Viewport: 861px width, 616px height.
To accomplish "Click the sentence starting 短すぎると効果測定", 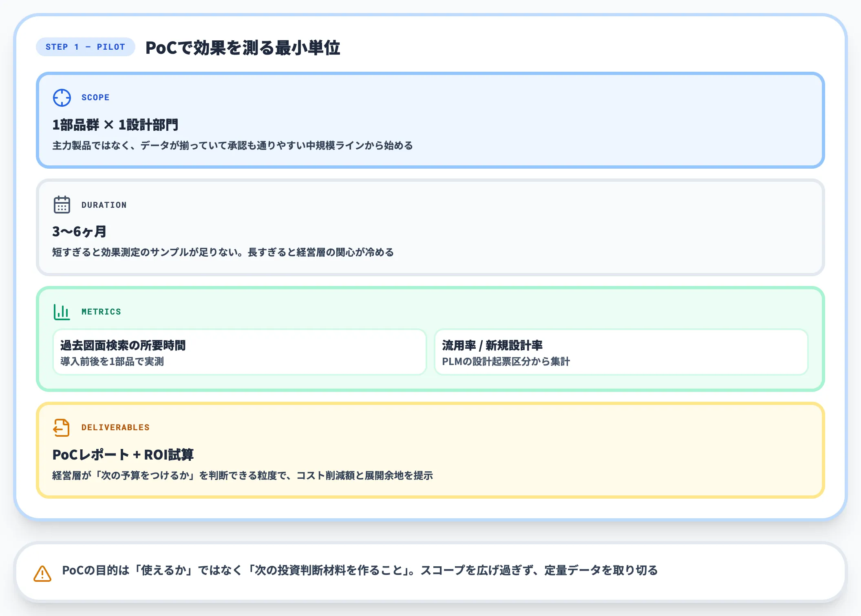I will 223,252.
